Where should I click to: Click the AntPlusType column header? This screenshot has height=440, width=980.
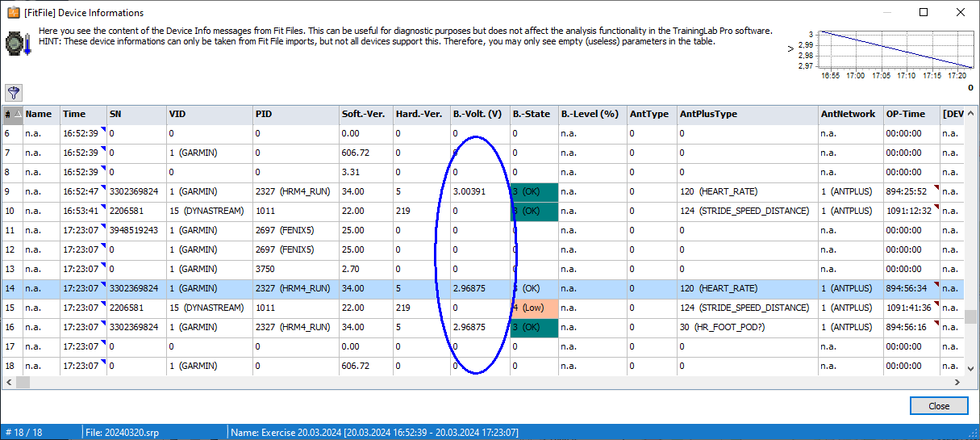(x=747, y=115)
